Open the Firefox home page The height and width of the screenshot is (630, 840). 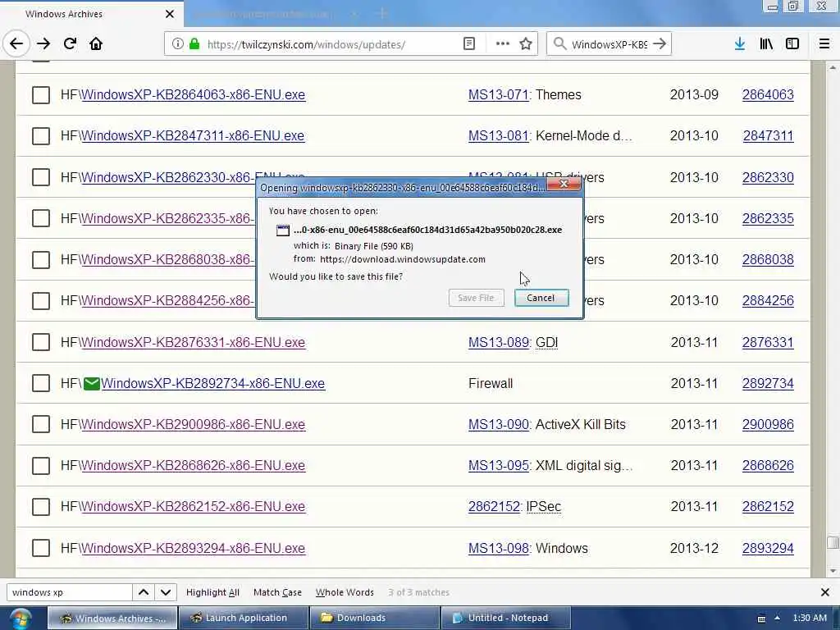pos(96,44)
